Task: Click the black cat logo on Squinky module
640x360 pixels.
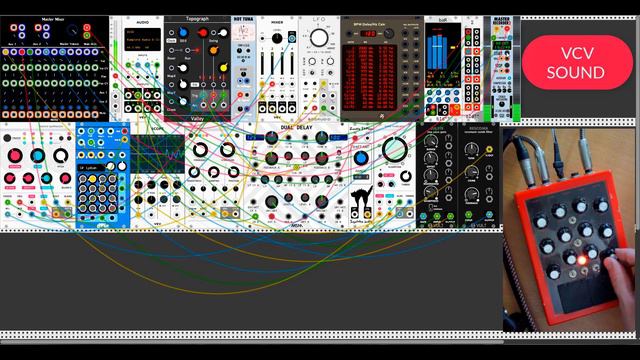Action: point(362,199)
